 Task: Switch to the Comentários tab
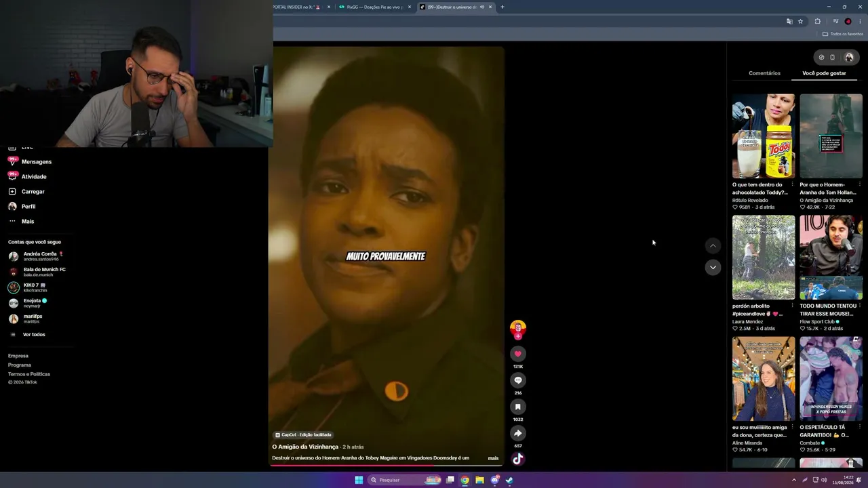click(x=764, y=73)
